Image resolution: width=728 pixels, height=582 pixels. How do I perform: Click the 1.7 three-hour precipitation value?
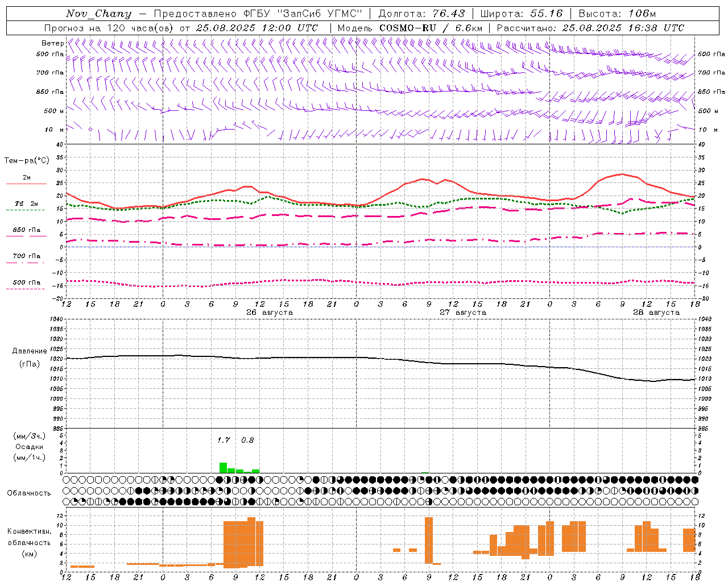(224, 440)
